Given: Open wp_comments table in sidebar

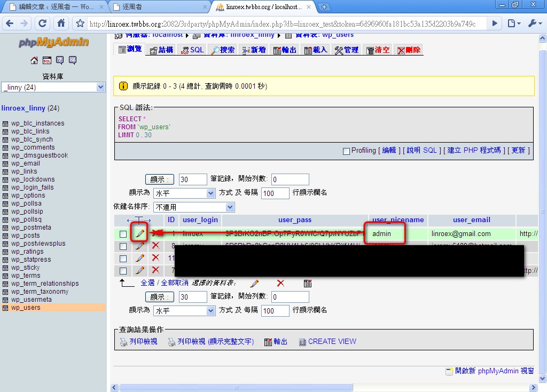Looking at the screenshot, I should coord(33,147).
